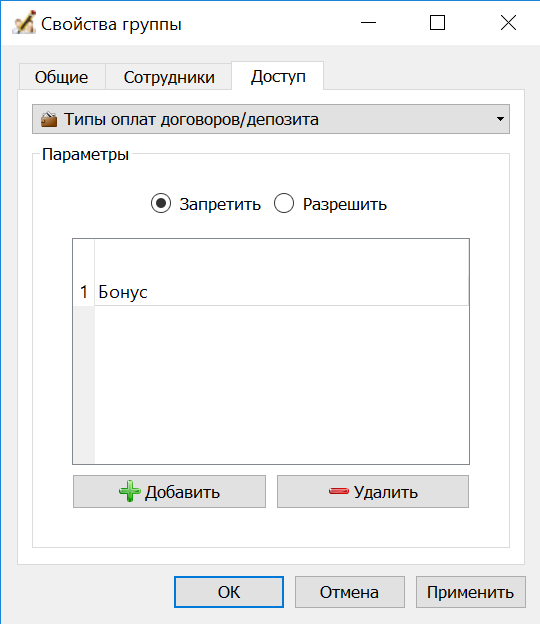540x624 pixels.
Task: Switch to the Сотрудники tab
Action: click(x=169, y=77)
